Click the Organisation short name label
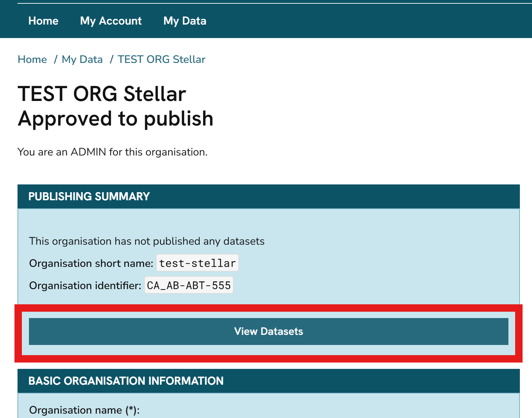Image resolution: width=532 pixels, height=418 pixels. (x=91, y=263)
